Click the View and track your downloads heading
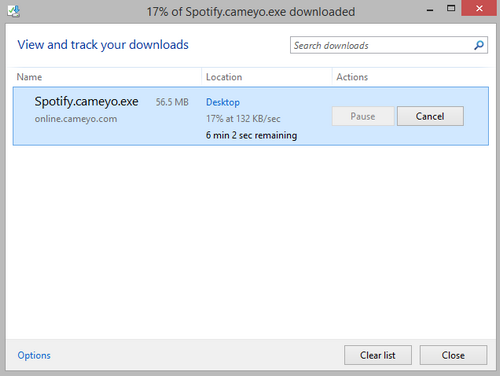 (103, 45)
